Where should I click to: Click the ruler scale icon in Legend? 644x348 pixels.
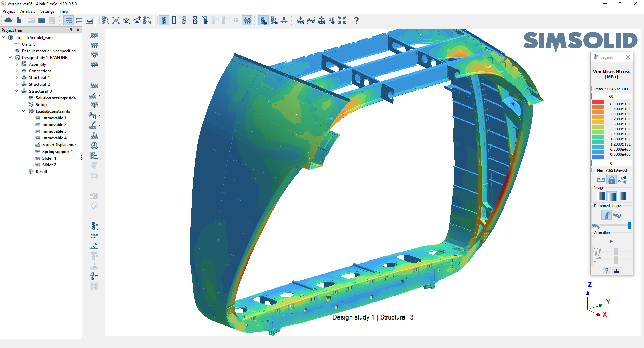point(601,180)
